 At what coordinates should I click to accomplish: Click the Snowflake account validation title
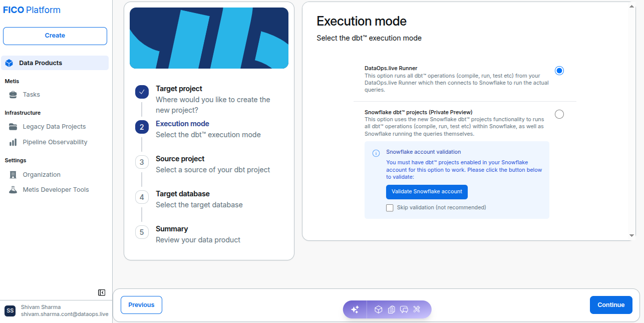coord(424,152)
